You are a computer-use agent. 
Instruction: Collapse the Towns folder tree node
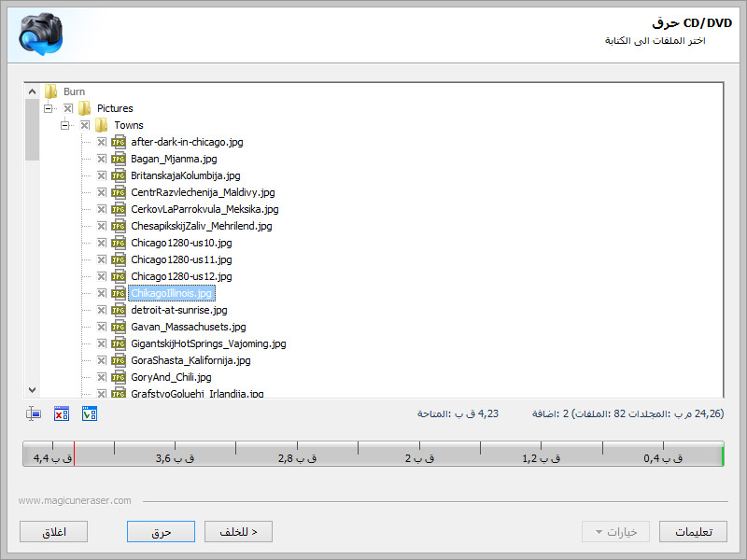pos(64,125)
